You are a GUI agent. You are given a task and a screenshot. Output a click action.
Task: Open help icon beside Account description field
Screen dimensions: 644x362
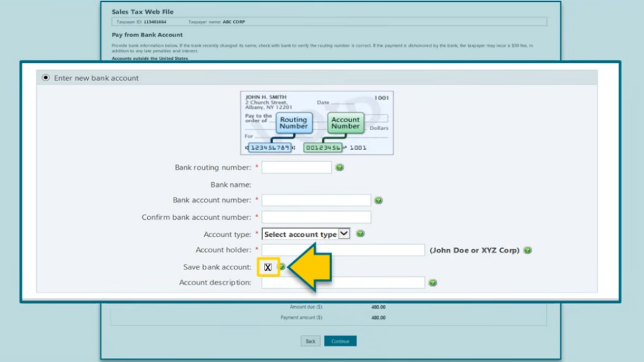click(x=433, y=283)
